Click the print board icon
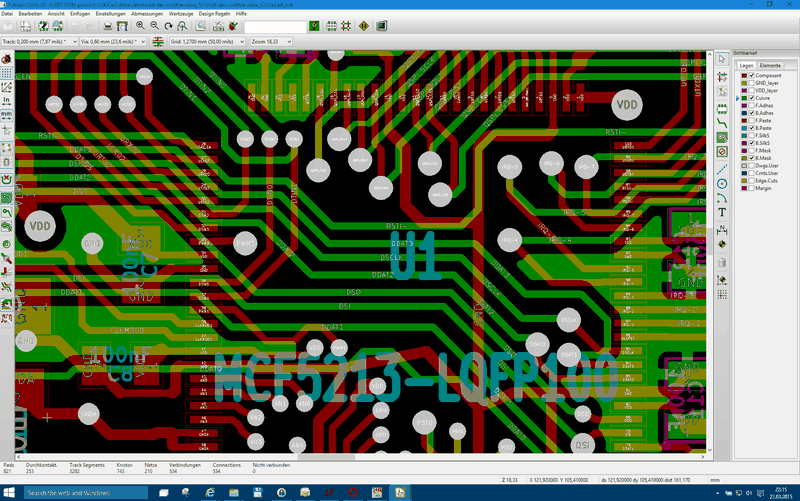Screen dimensions: 800x501 [108, 26]
